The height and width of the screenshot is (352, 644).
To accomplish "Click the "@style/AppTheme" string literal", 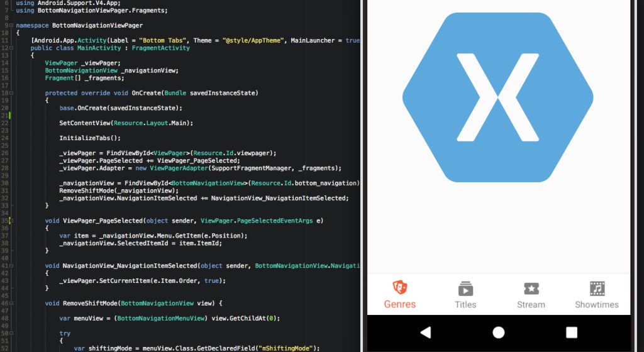I will pos(253,40).
